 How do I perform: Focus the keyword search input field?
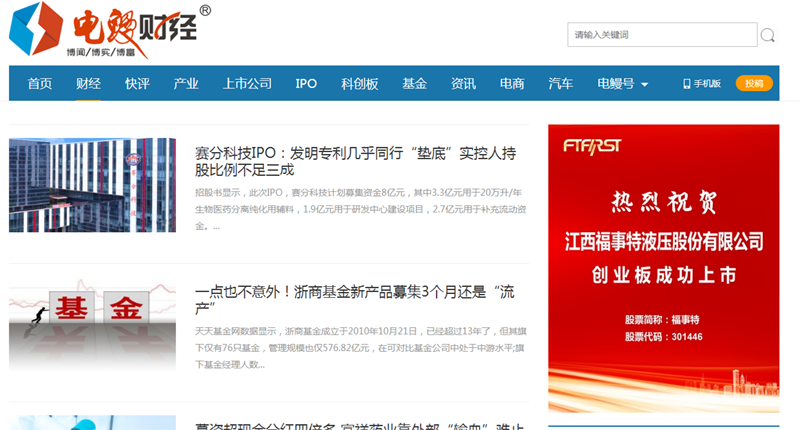tap(661, 35)
